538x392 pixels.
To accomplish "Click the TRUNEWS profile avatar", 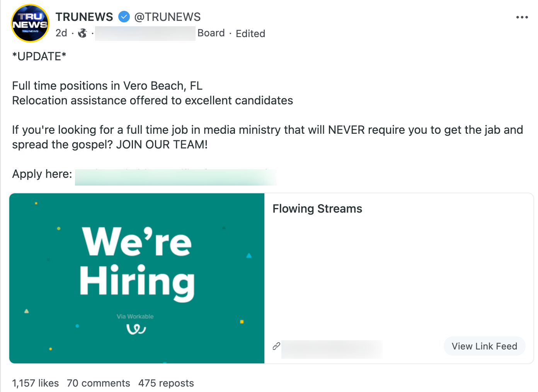I will click(30, 23).
